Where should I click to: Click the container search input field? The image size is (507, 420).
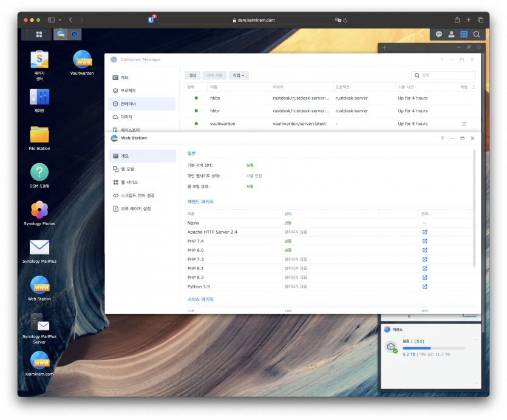click(446, 75)
